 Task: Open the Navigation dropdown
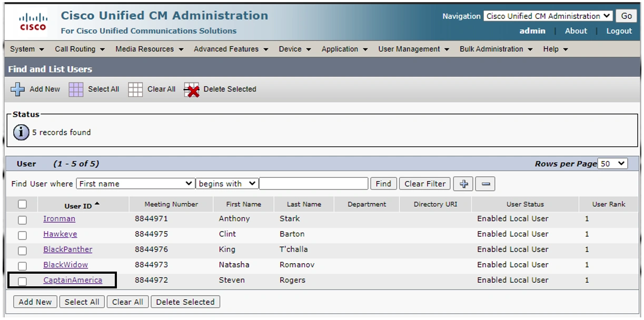point(548,16)
